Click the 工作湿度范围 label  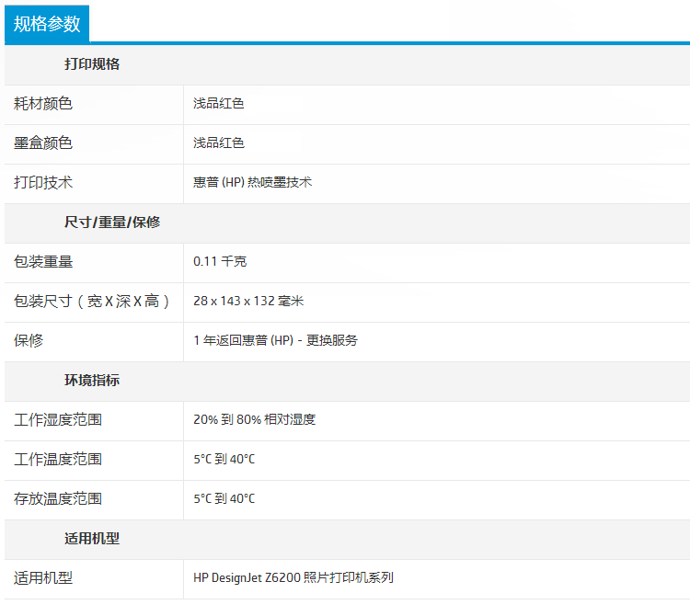click(58, 420)
